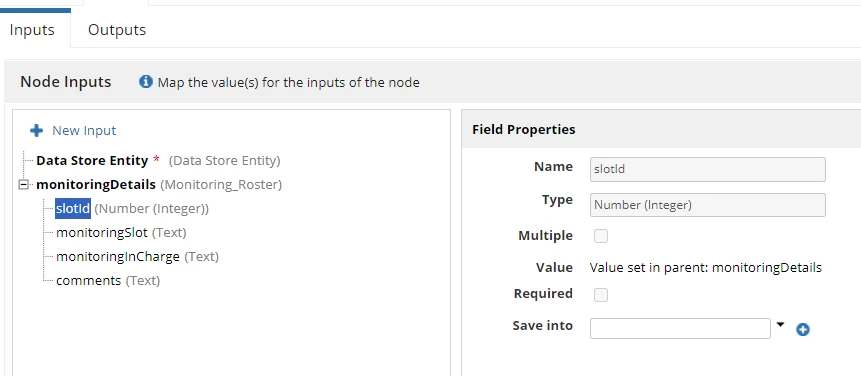Select the slotId tree item
The height and width of the screenshot is (376, 861).
point(72,209)
